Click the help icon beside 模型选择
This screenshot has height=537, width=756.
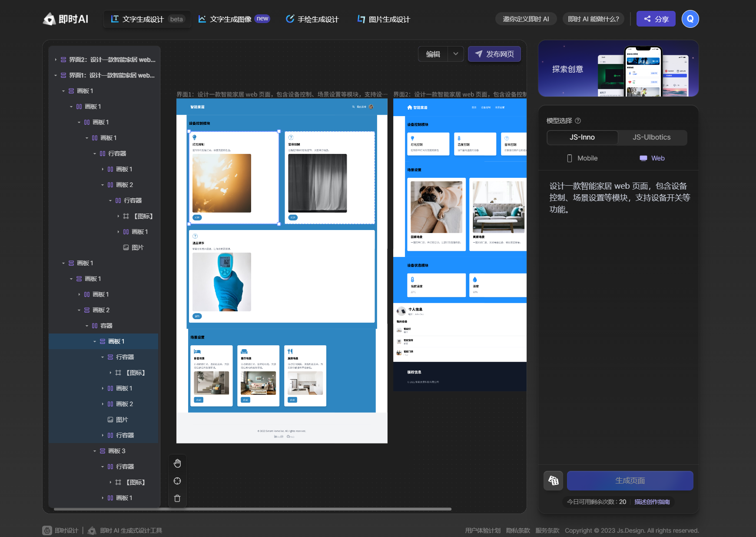click(x=578, y=121)
